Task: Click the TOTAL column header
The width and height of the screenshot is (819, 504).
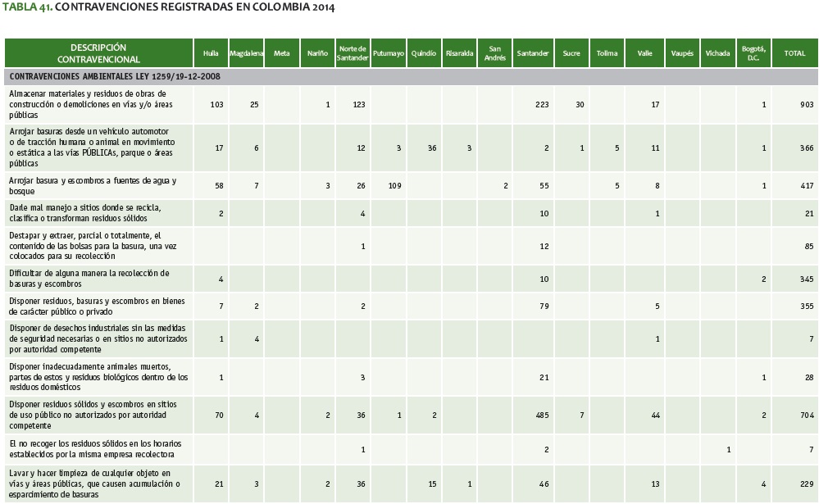Action: tap(794, 53)
